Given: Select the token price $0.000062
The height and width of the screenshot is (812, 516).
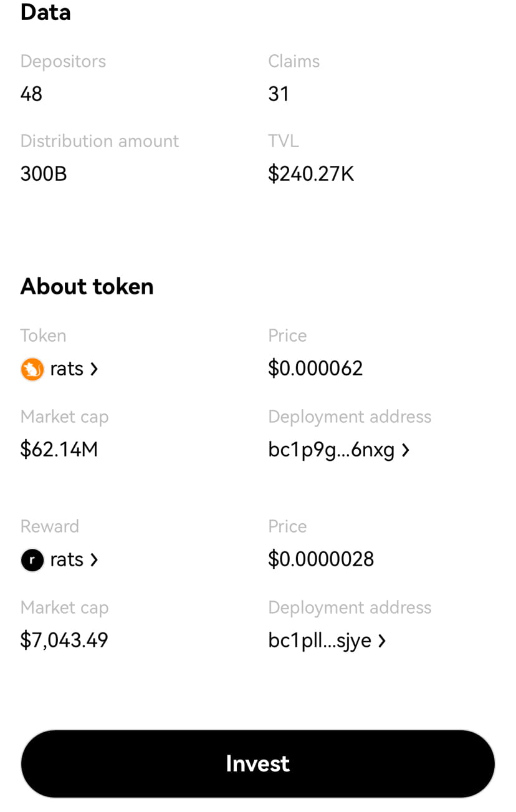Looking at the screenshot, I should click(x=315, y=369).
